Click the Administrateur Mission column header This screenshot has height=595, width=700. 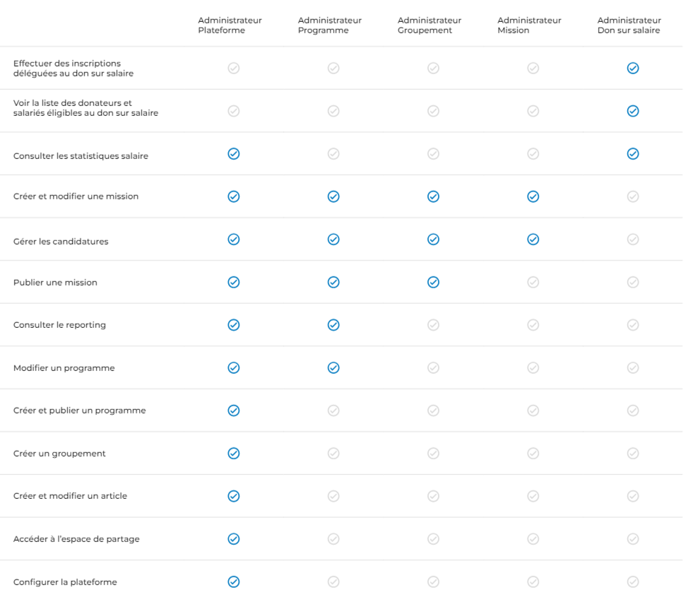point(529,25)
